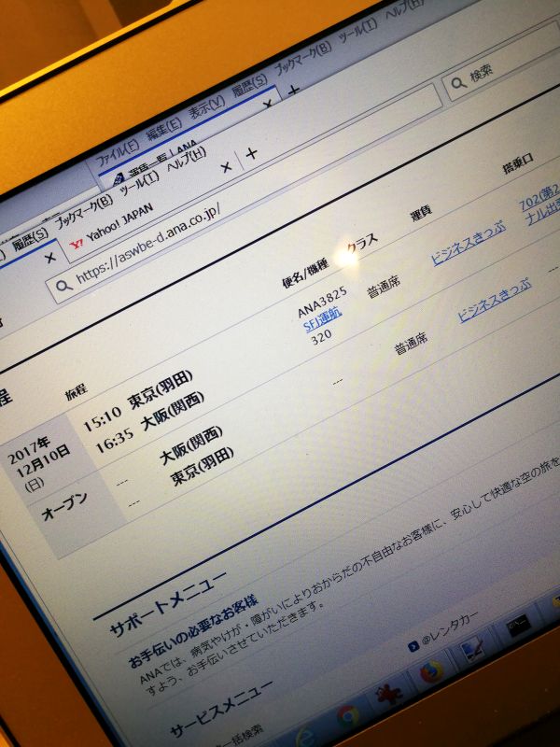This screenshot has width=560, height=747.
Task: Open the red bug app in taskbar
Action: pos(389,695)
